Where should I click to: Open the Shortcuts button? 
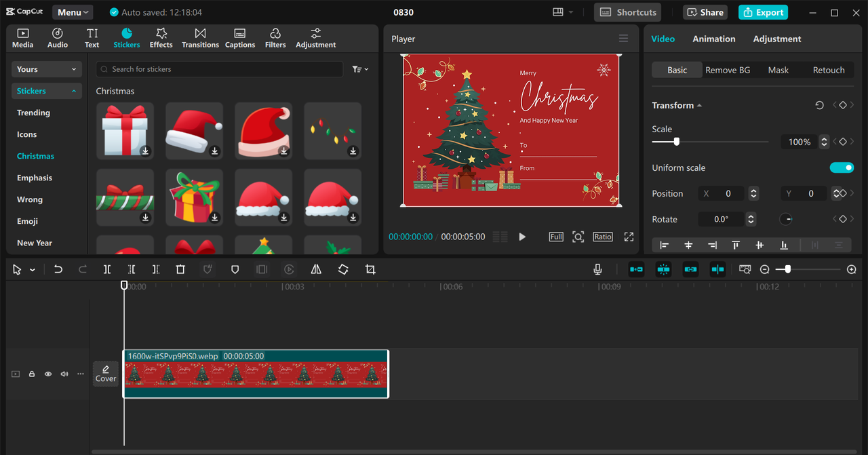[x=628, y=12]
